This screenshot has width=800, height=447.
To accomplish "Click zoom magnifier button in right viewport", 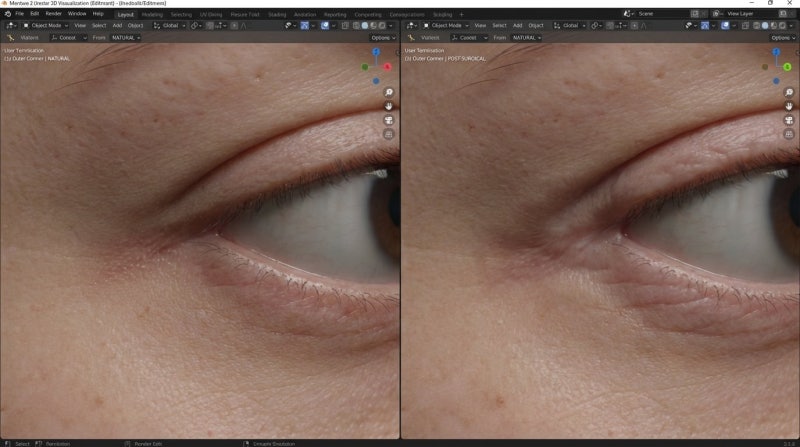I will [789, 92].
